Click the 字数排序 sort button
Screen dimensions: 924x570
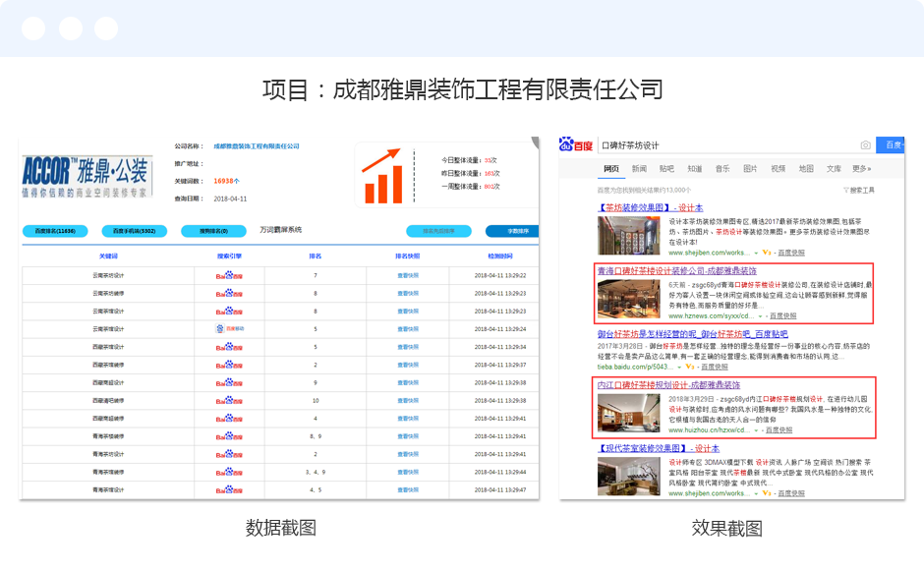(512, 232)
